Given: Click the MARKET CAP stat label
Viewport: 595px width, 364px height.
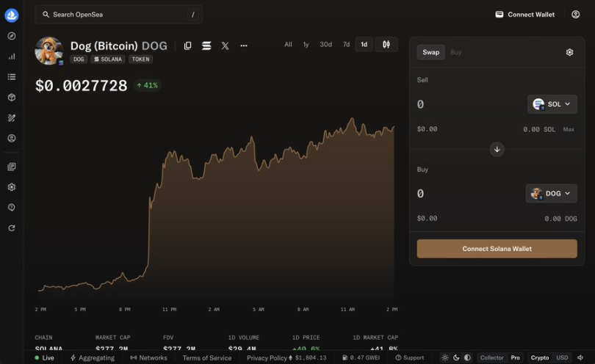Looking at the screenshot, I should 112,338.
